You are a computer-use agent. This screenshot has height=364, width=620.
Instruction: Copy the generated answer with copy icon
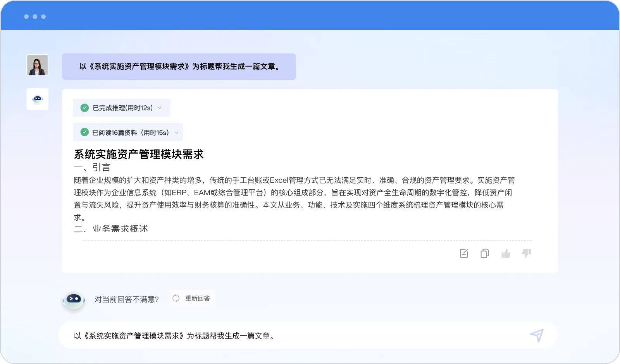pyautogui.click(x=485, y=253)
